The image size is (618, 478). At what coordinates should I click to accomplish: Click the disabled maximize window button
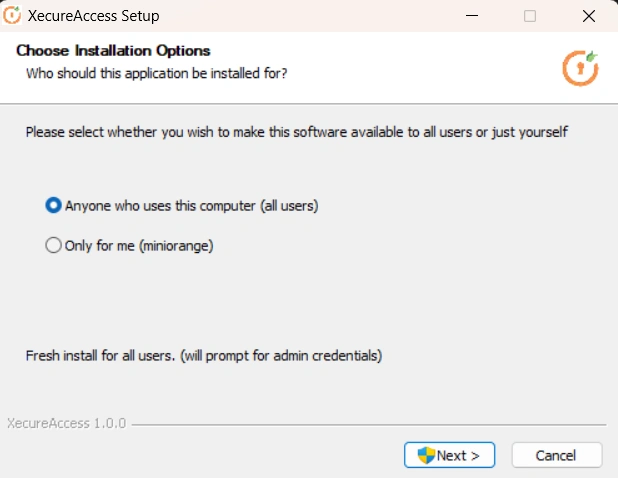(x=530, y=16)
